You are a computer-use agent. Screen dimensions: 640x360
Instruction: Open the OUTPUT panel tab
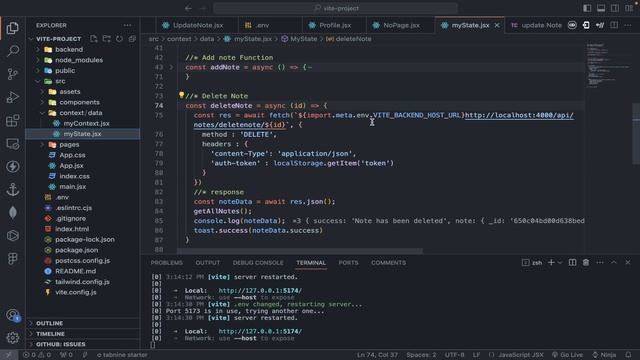[x=208, y=263]
